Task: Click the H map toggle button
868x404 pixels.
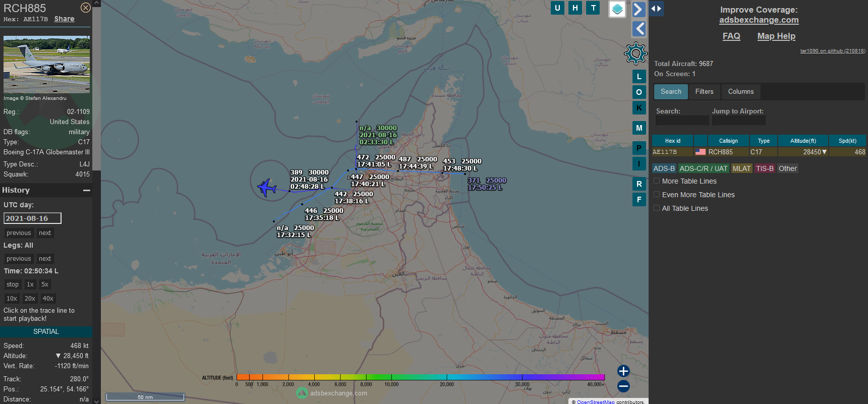Action: (x=575, y=8)
